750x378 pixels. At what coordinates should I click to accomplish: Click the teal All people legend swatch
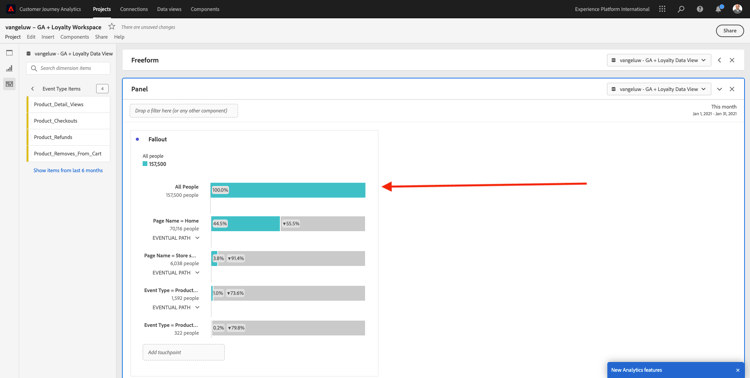point(145,164)
